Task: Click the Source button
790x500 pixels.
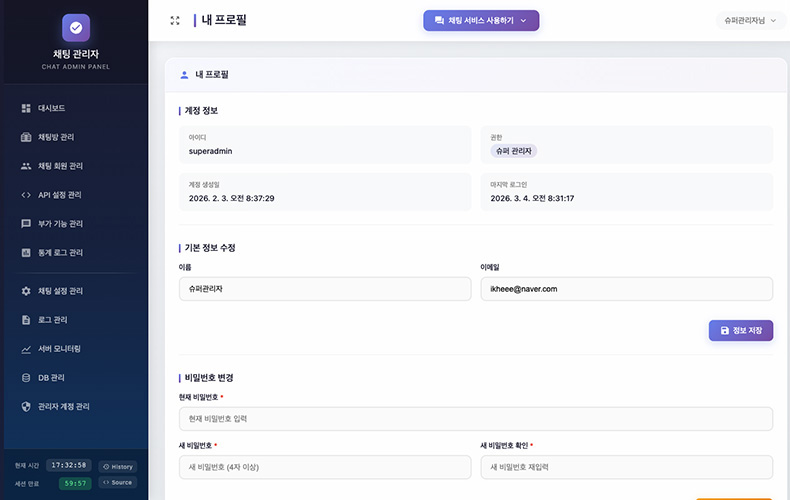Action: coord(118,482)
